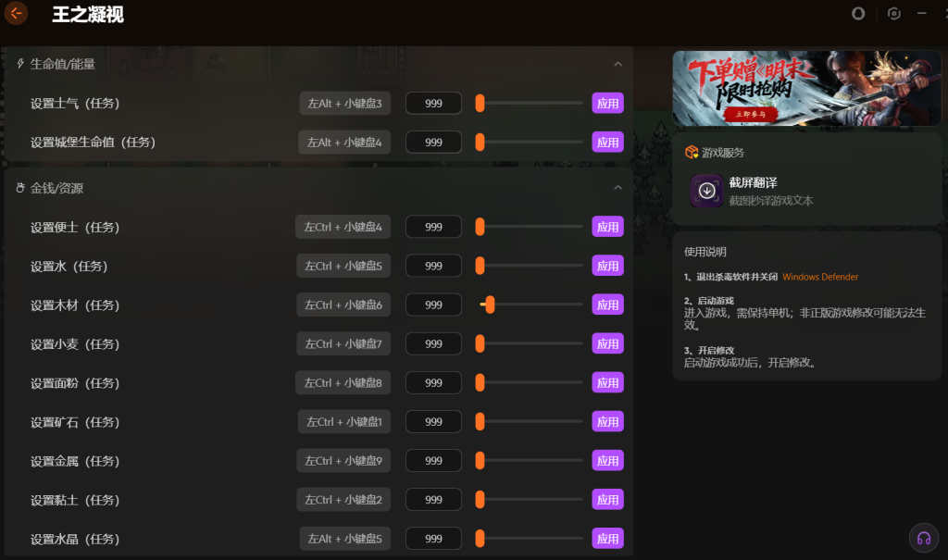Go back with the orange arrow button
Image resolution: width=948 pixels, height=560 pixels.
[x=16, y=13]
